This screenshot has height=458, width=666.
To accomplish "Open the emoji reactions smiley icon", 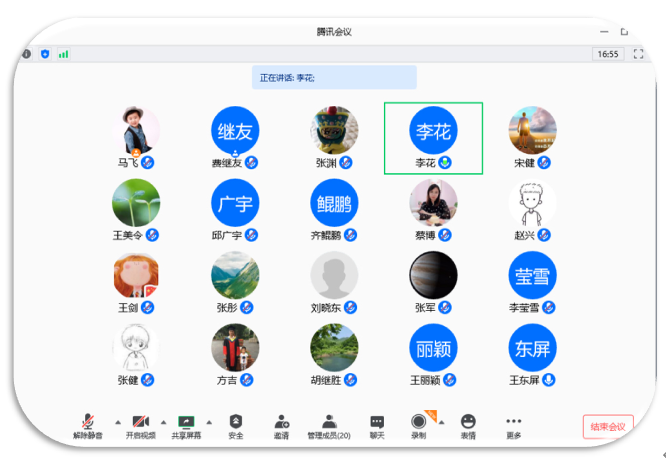I will coord(468,421).
